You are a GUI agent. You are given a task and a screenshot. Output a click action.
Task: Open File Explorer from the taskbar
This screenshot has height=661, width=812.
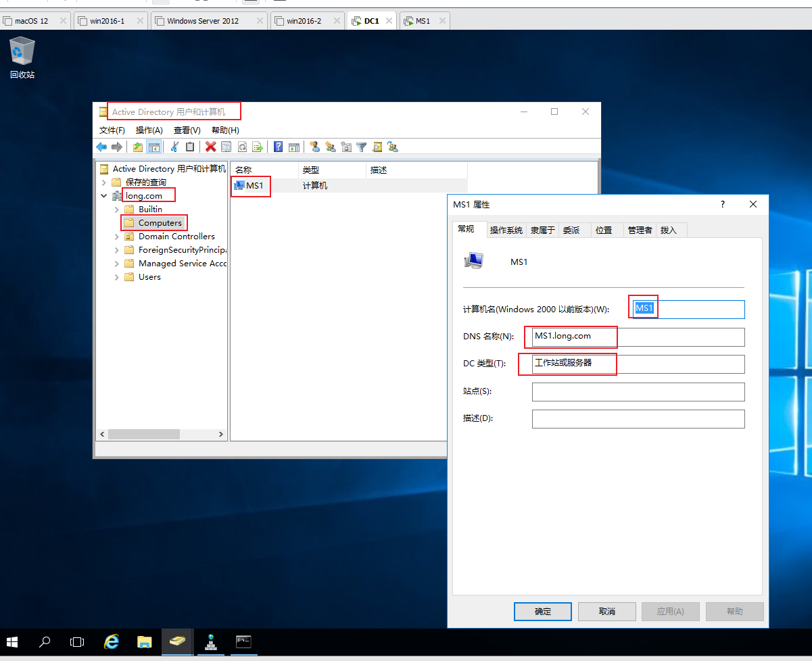click(x=145, y=641)
